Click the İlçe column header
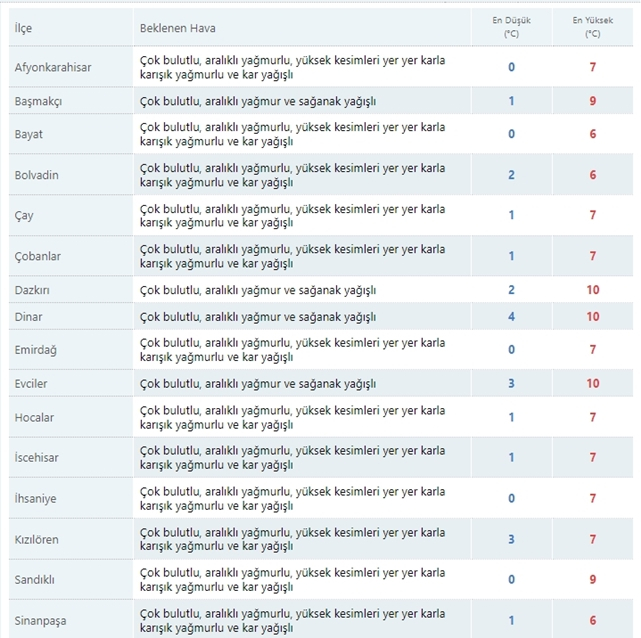 [x=23, y=28]
